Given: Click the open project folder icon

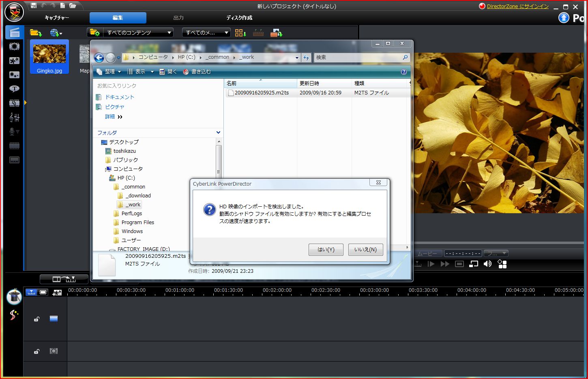Looking at the screenshot, I should (73, 5).
